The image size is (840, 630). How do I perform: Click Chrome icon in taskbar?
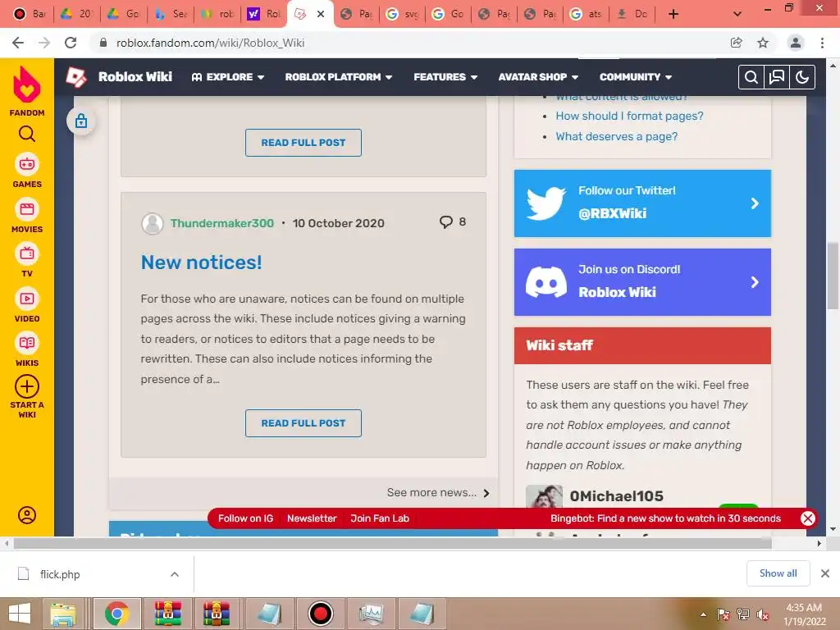point(117,614)
